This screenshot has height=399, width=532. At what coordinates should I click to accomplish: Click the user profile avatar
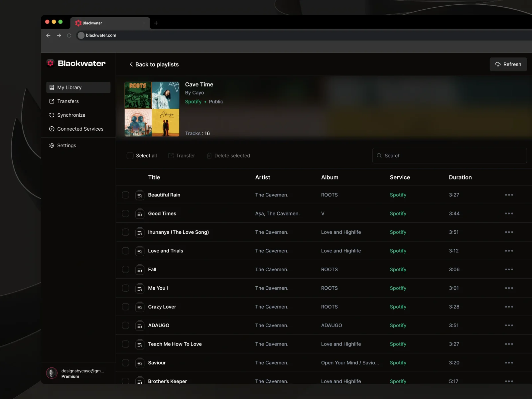pos(52,373)
